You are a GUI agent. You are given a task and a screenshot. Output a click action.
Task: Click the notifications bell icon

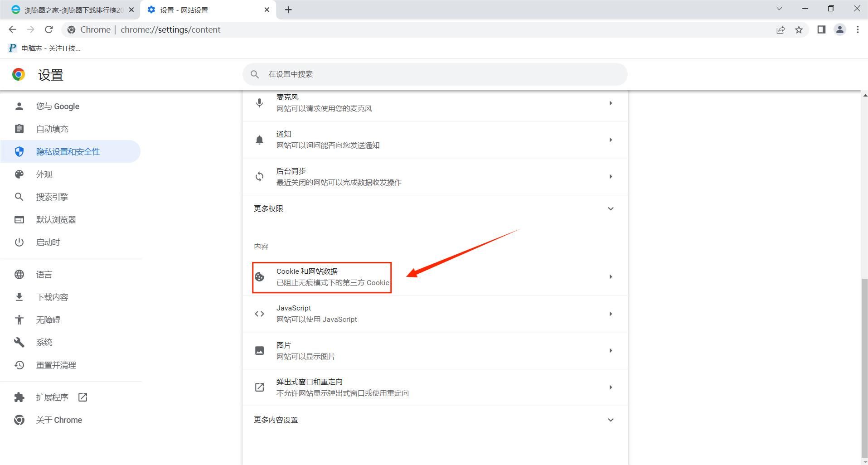[259, 140]
